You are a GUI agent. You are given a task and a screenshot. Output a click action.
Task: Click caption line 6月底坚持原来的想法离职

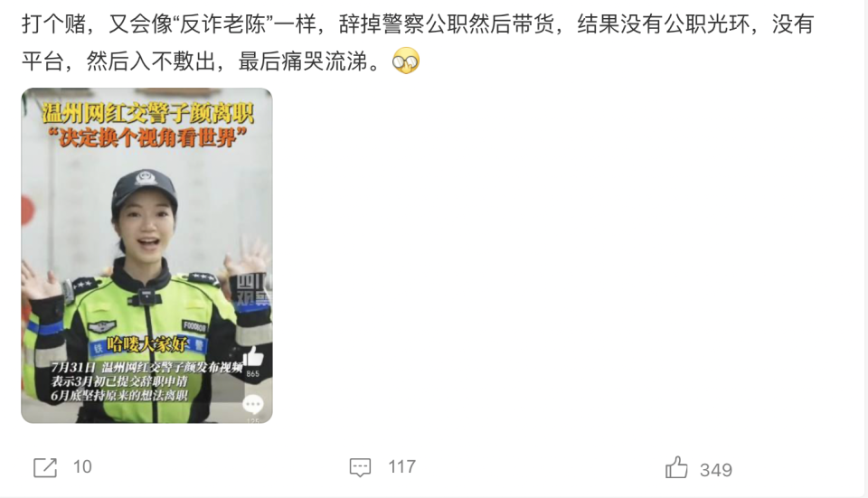pos(119,395)
